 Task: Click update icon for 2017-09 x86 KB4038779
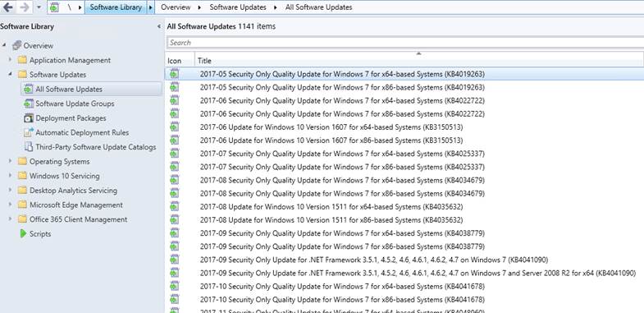tap(175, 246)
